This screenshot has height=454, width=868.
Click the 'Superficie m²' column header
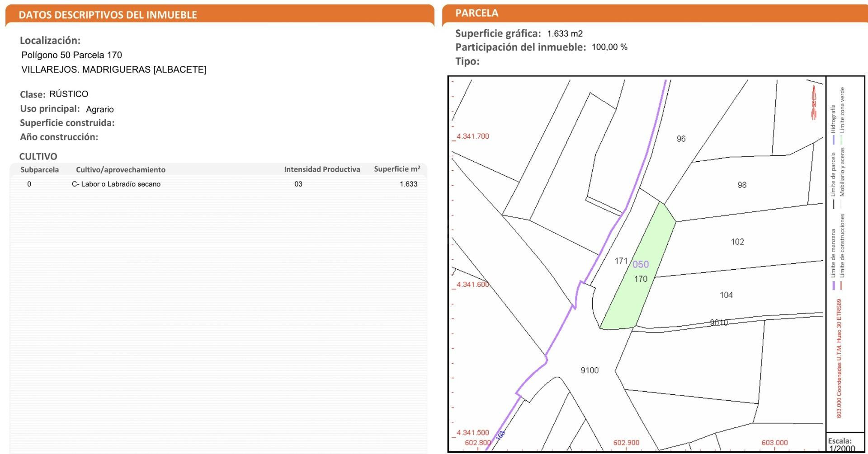(x=397, y=169)
